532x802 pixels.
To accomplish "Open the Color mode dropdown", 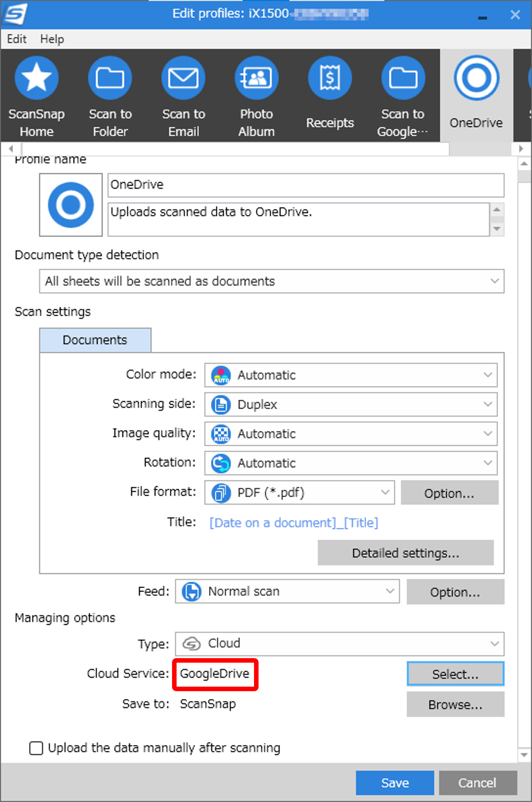I will (351, 375).
